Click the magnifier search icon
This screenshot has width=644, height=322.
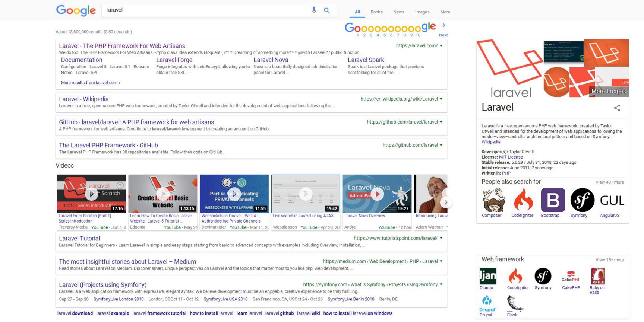[x=327, y=10]
